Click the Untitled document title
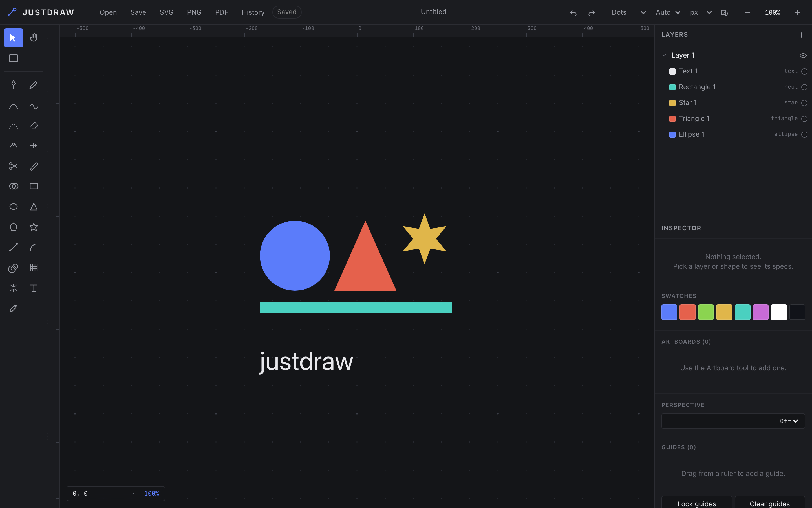 point(434,12)
